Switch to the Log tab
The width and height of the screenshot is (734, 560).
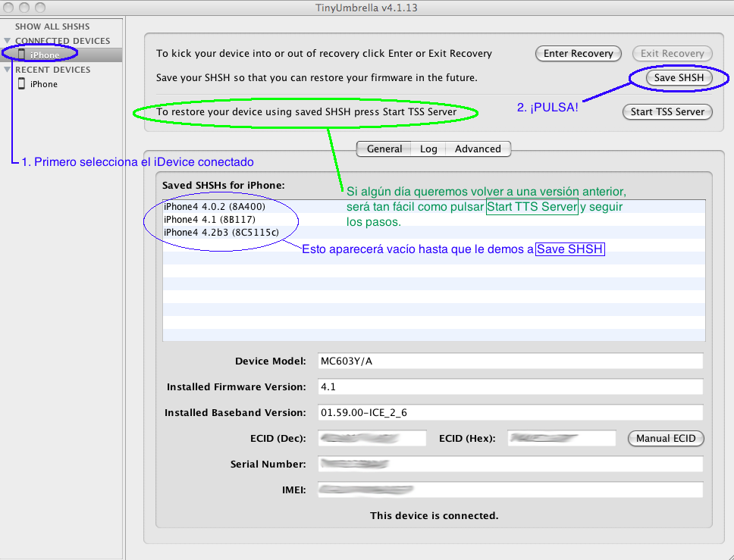pos(428,149)
